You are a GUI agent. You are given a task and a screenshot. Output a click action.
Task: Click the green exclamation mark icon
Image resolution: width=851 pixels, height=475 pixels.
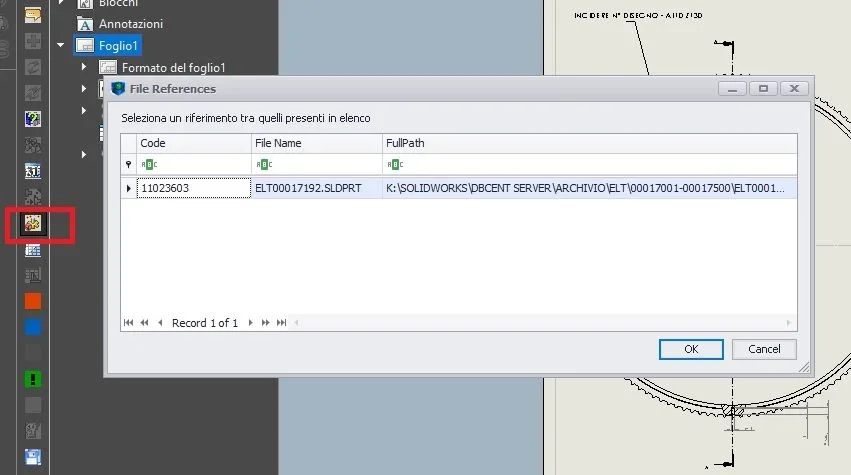click(x=33, y=379)
